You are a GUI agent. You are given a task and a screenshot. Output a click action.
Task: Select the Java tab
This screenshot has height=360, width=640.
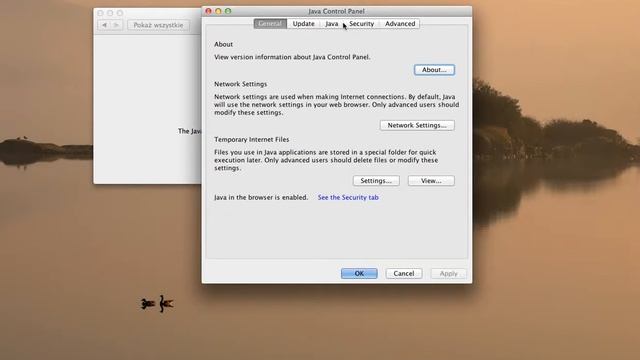point(331,24)
